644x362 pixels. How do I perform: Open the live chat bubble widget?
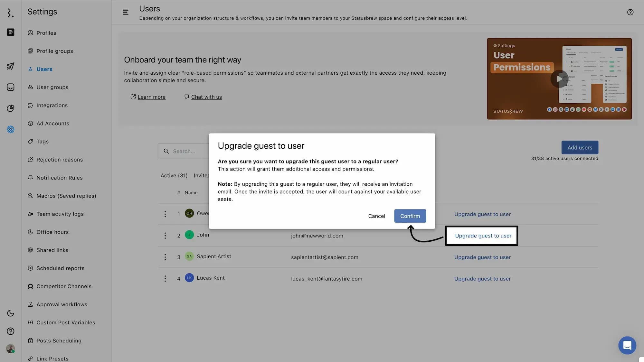(x=627, y=345)
